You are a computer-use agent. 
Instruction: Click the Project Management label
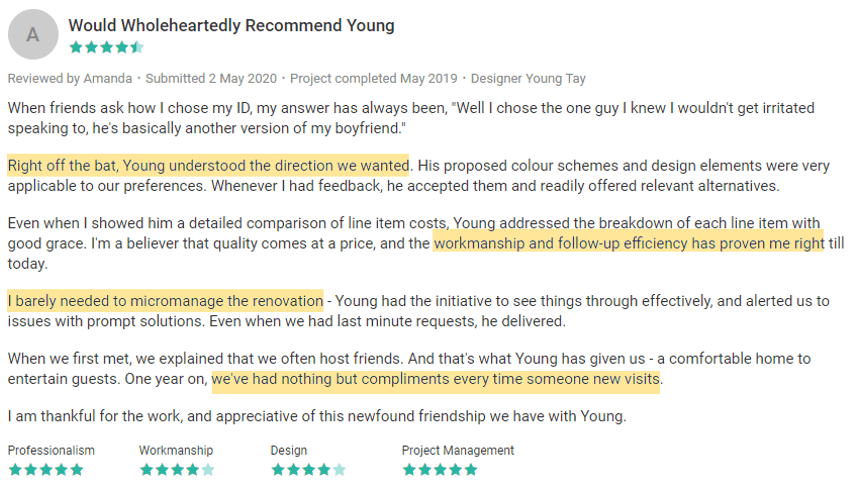click(458, 451)
